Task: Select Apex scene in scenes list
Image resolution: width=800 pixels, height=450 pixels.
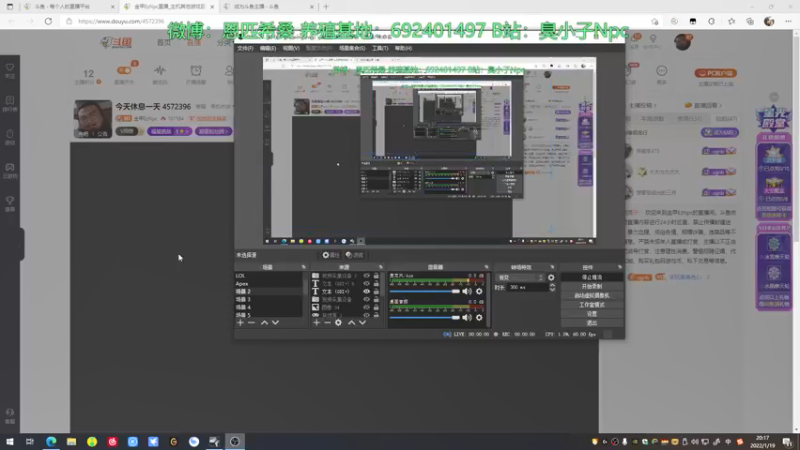Action: coord(268,284)
